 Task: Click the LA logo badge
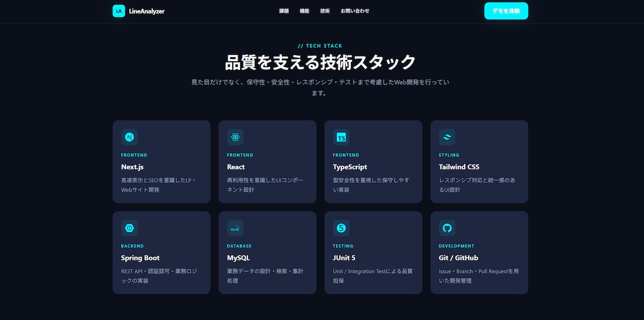pyautogui.click(x=119, y=11)
